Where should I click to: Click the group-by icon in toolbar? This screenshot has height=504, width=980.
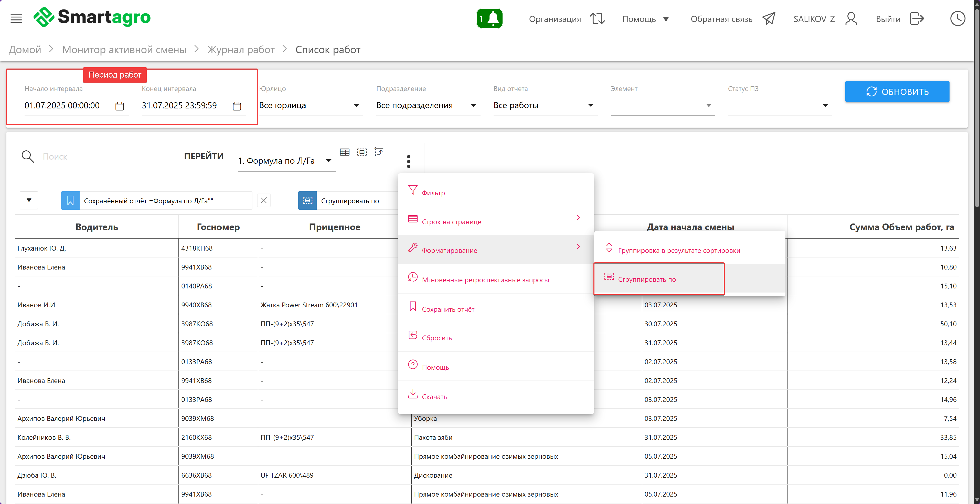[362, 152]
